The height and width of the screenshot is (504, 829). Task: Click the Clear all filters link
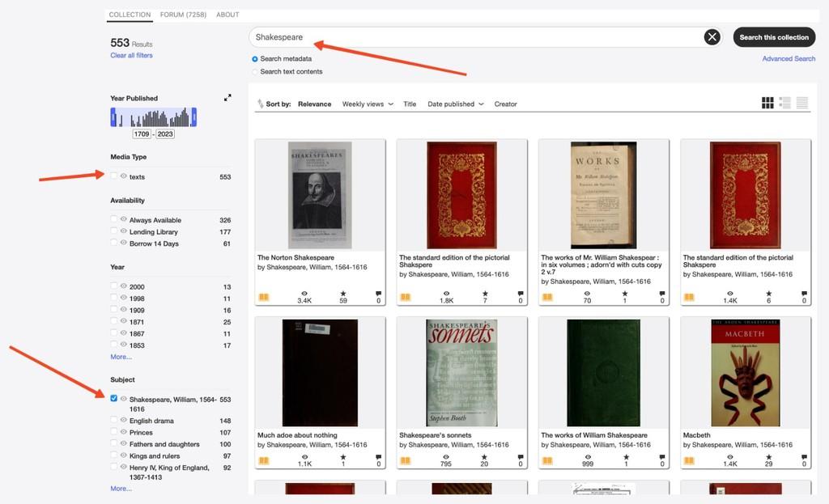(132, 56)
